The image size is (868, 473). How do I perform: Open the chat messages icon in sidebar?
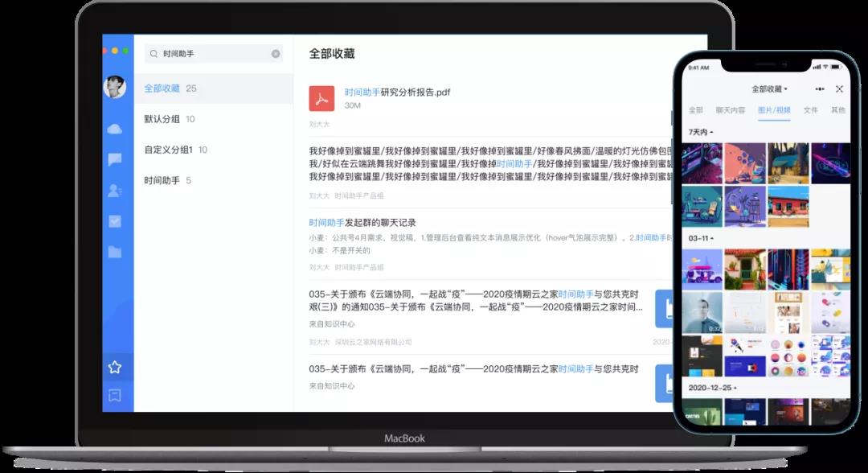pyautogui.click(x=115, y=159)
